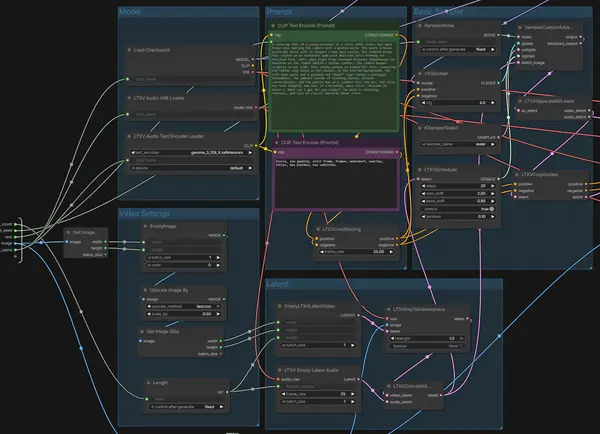Collapse the LTXVImgToVideoInplace node dot
600x434 pixels.
[x=388, y=309]
